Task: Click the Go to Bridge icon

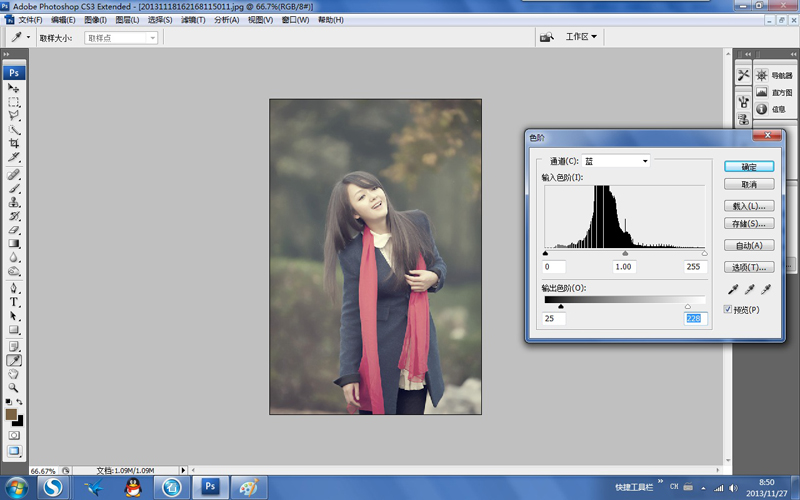Action: click(x=546, y=37)
